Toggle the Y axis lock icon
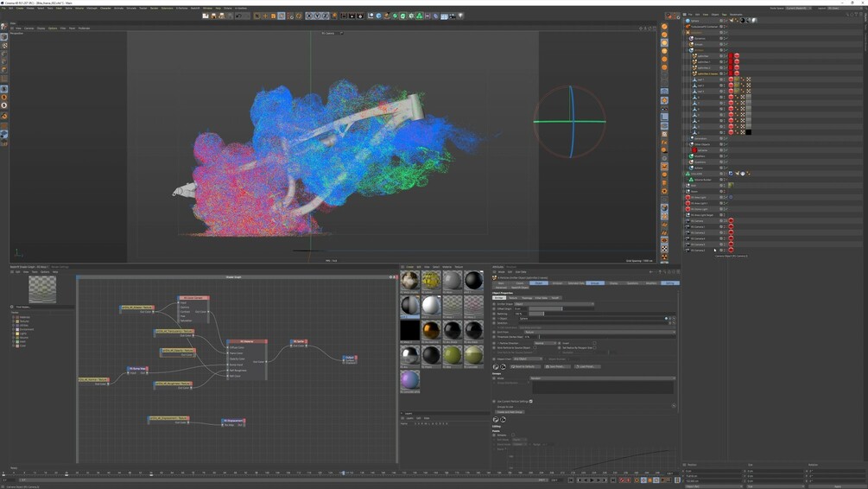This screenshot has height=489, width=868. (317, 16)
